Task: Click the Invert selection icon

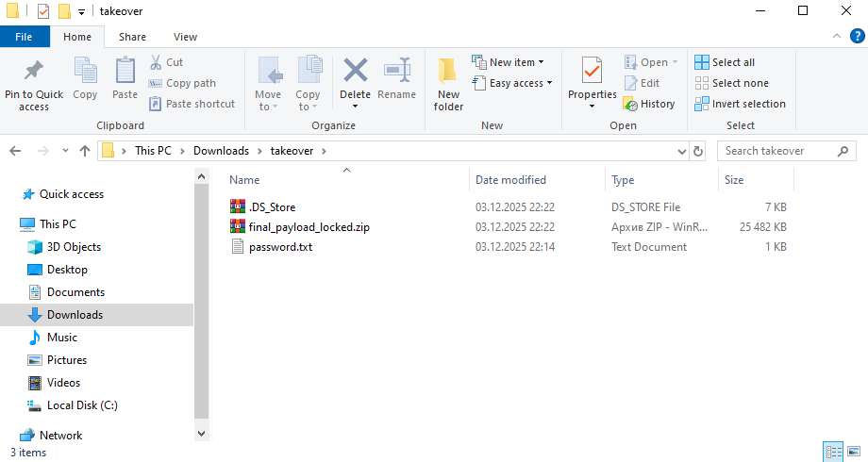Action: (701, 104)
